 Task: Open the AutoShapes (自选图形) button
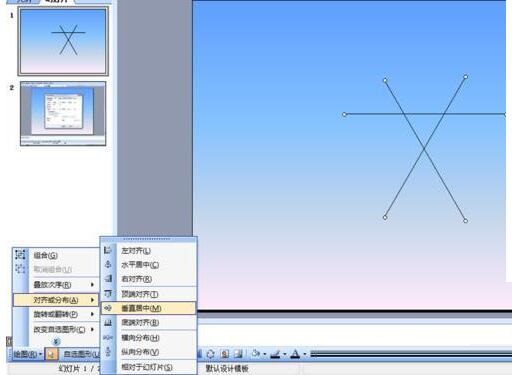click(x=81, y=354)
